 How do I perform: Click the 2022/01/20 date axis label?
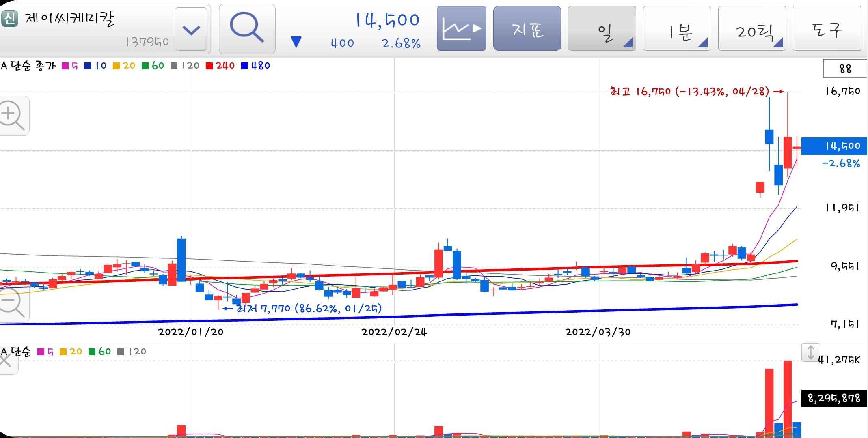point(191,332)
